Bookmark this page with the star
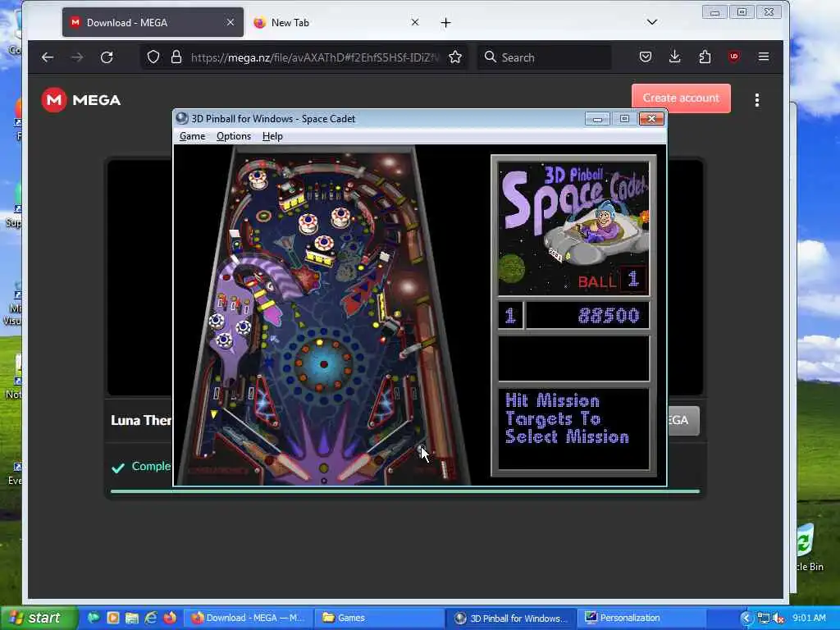This screenshot has width=840, height=630. tap(454, 57)
